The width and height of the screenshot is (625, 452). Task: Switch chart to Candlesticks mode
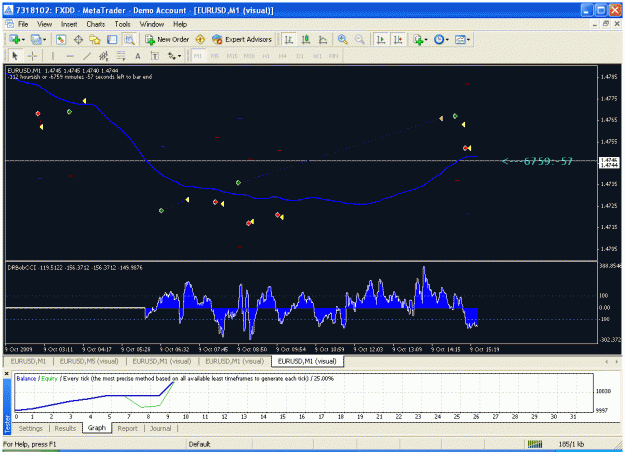point(306,39)
